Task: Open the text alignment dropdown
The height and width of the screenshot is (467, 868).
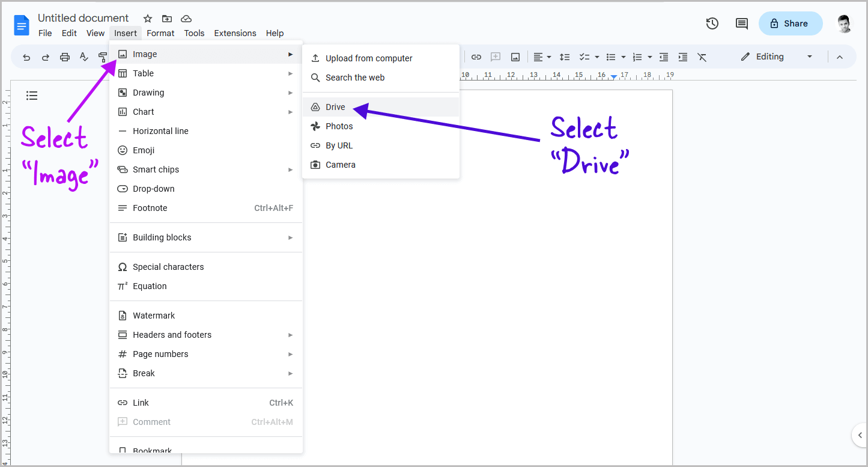Action: tap(548, 56)
